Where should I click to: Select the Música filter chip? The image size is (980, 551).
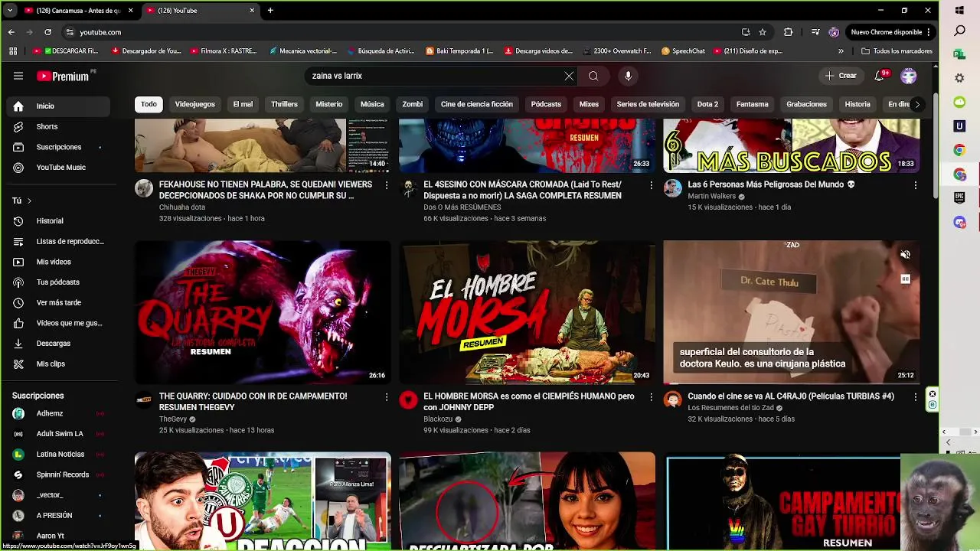coord(372,104)
